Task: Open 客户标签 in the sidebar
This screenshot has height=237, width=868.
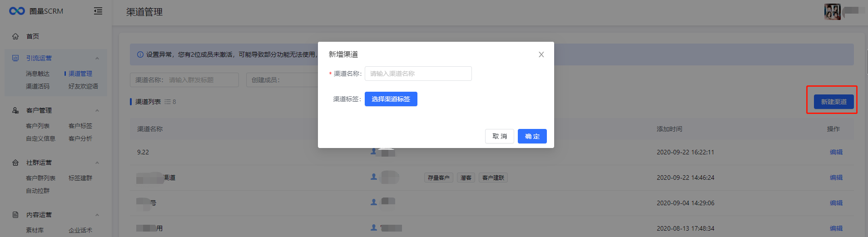Action: point(80,126)
